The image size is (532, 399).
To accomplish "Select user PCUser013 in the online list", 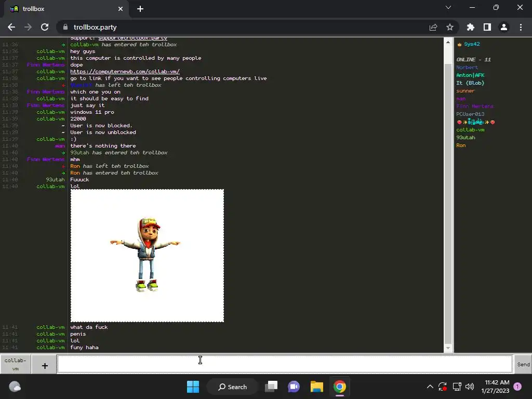I will [470, 114].
